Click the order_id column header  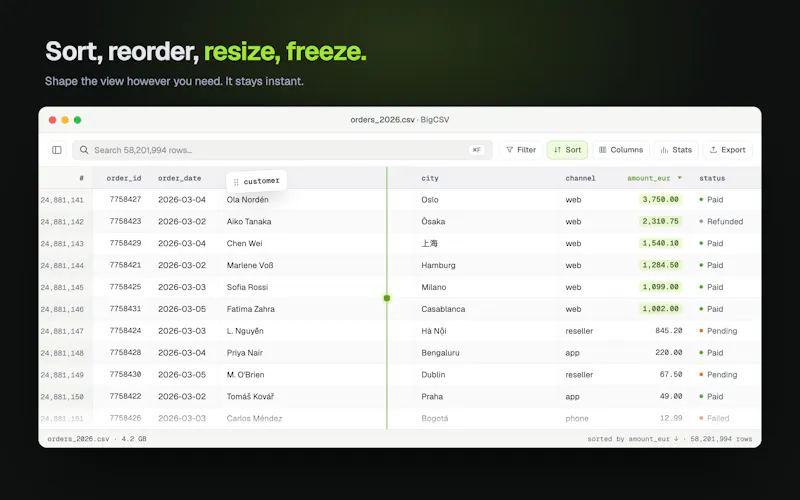pyautogui.click(x=124, y=178)
